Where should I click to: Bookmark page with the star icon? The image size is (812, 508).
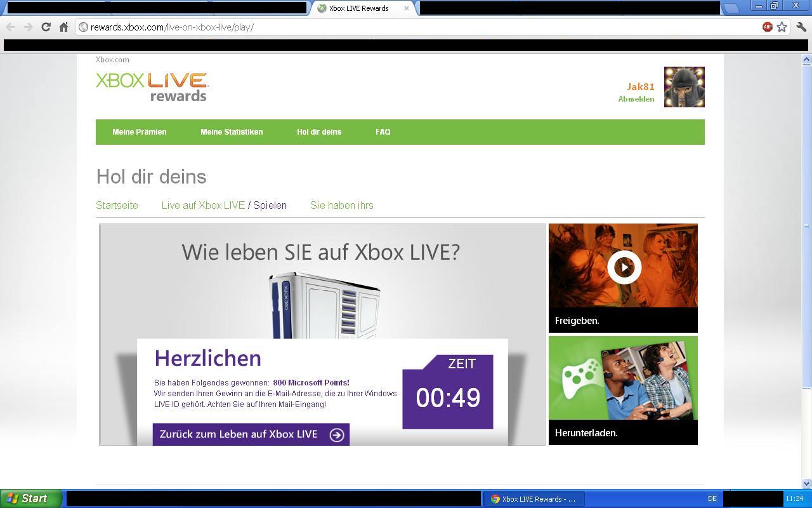(782, 27)
